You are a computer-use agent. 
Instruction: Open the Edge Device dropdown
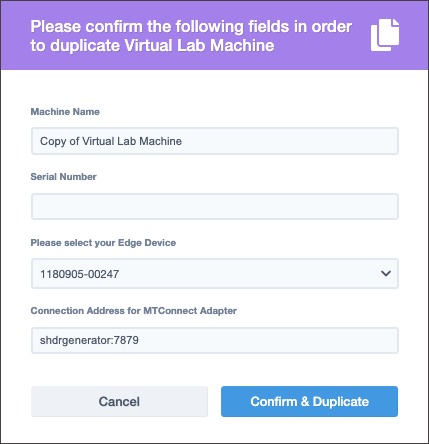click(x=215, y=274)
